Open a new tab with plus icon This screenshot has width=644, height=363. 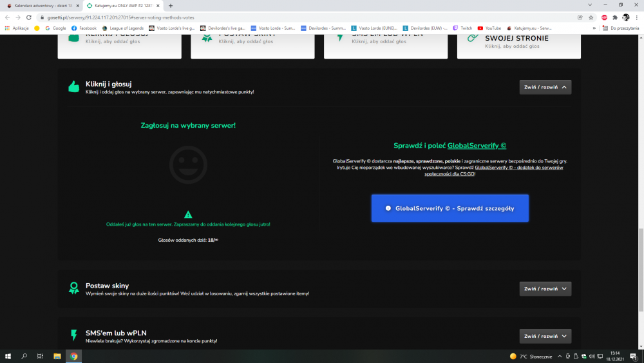click(x=171, y=5)
